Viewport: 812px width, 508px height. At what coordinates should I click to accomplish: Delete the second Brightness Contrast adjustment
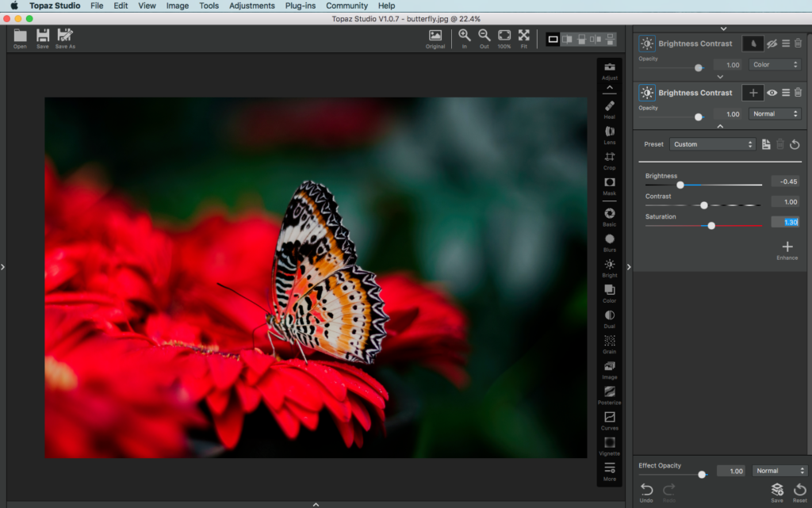coord(798,93)
